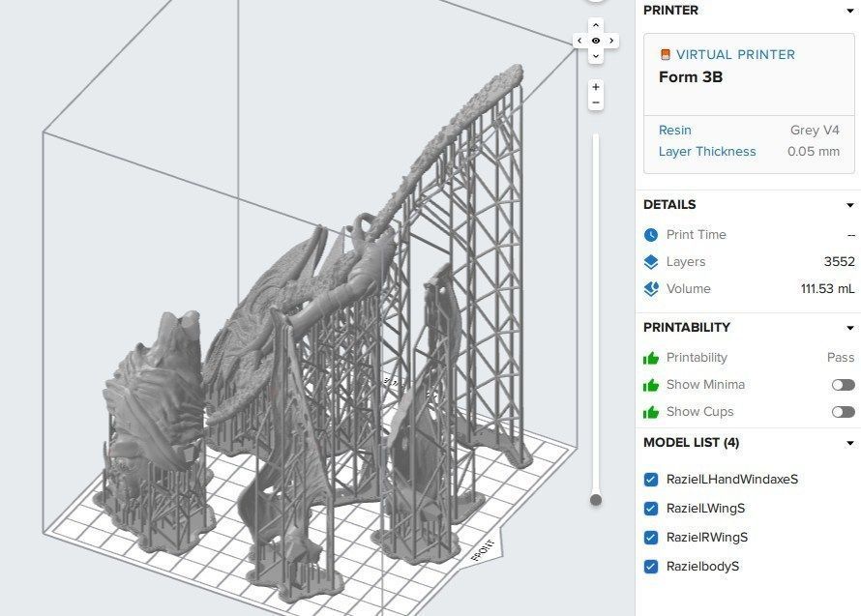This screenshot has width=861, height=616.
Task: Collapse the MODEL LIST section
Action: pos(850,443)
